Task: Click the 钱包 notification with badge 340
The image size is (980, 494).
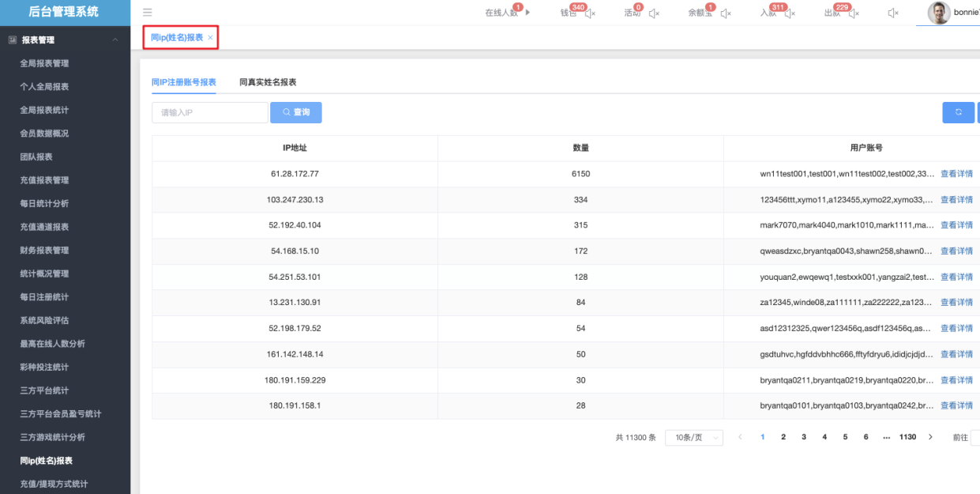Action: tap(569, 13)
